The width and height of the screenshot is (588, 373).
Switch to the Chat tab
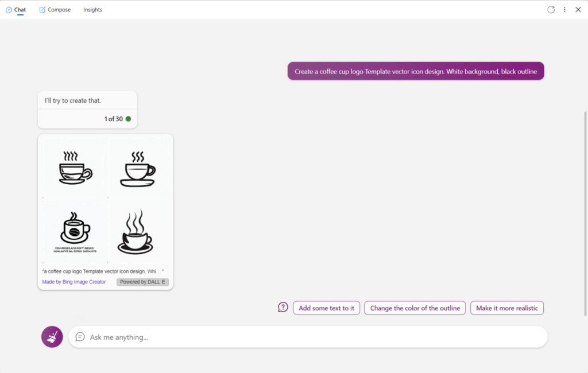coord(16,10)
